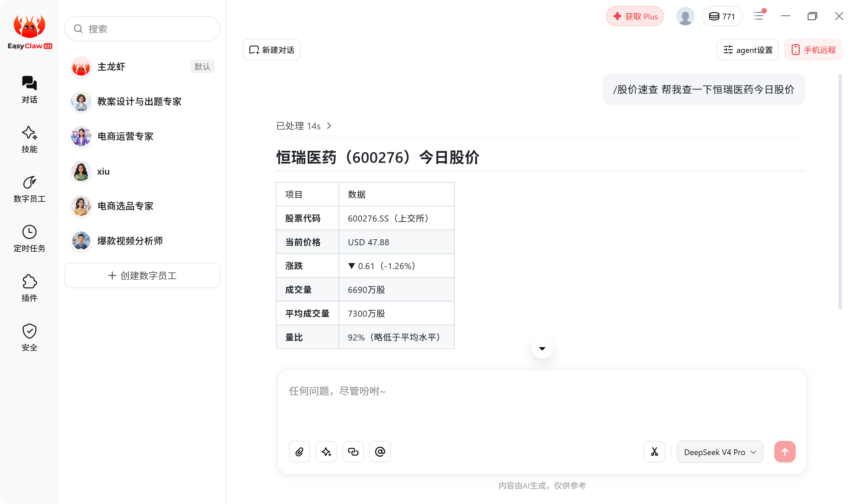
Task: Send message with the arrow button
Action: (785, 452)
